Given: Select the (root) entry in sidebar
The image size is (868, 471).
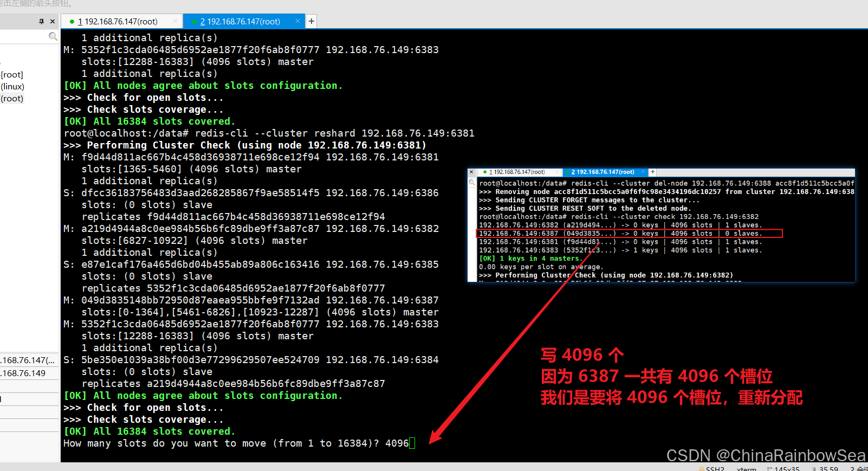Looking at the screenshot, I should (x=12, y=99).
